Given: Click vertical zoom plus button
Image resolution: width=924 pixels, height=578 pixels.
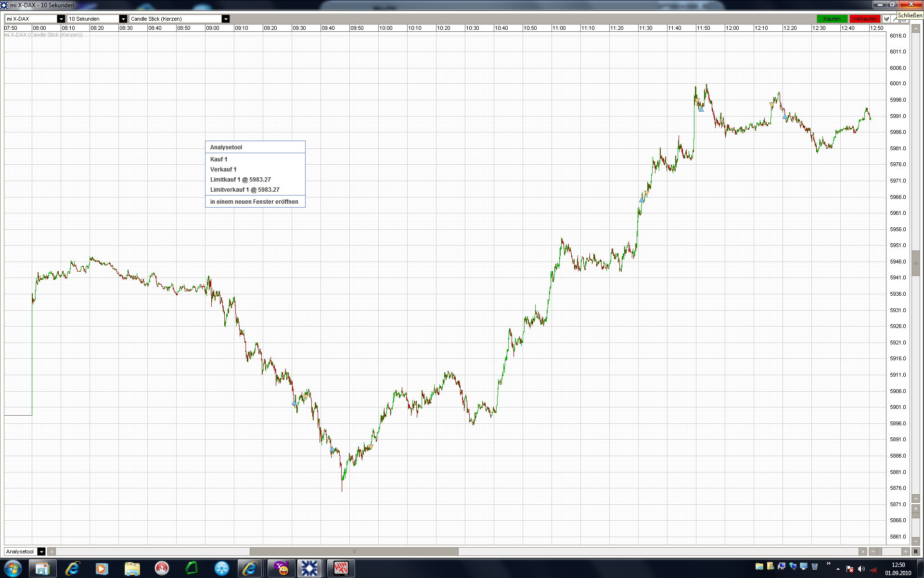Looking at the screenshot, I should click(916, 509).
